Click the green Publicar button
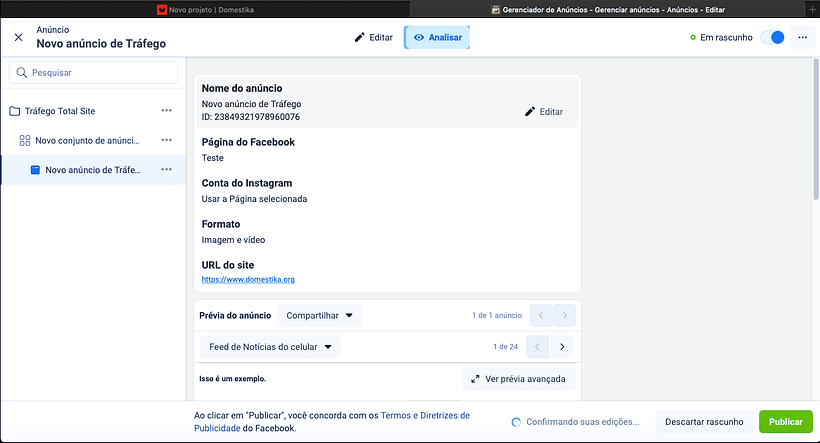This screenshot has height=443, width=820. pos(785,422)
